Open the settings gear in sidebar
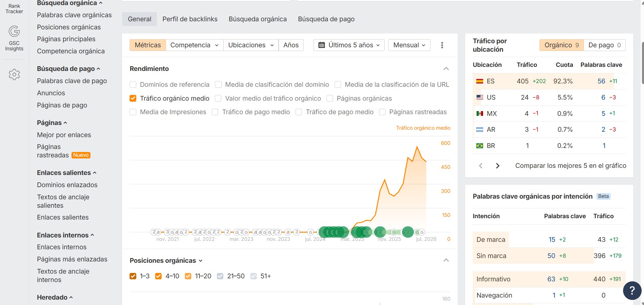Viewport: 644px width, 305px height. coord(14,74)
